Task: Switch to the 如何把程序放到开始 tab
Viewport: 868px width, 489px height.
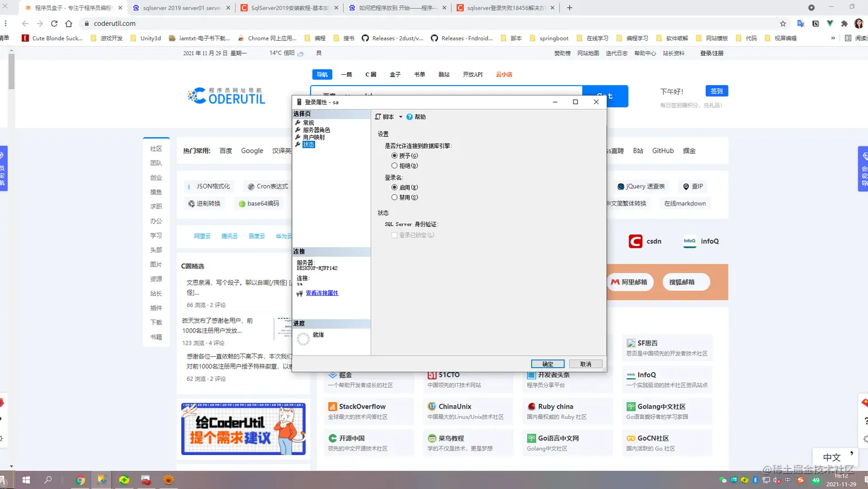Action: 397,8
